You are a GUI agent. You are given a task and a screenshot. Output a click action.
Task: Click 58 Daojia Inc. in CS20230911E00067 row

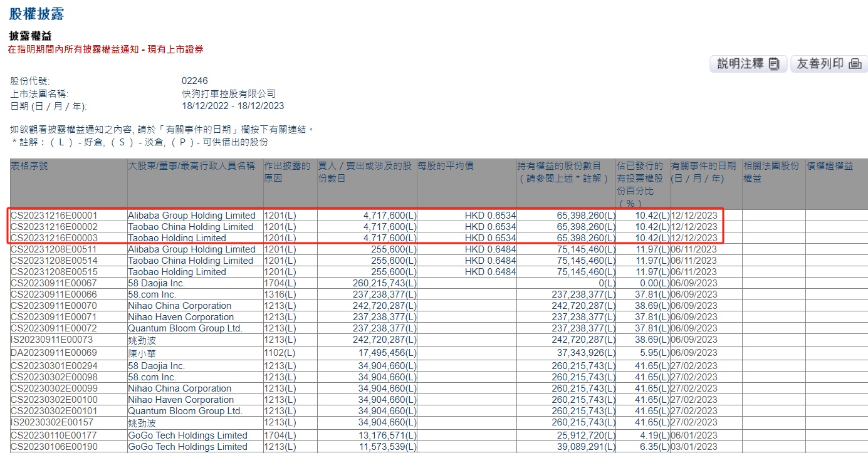(157, 283)
